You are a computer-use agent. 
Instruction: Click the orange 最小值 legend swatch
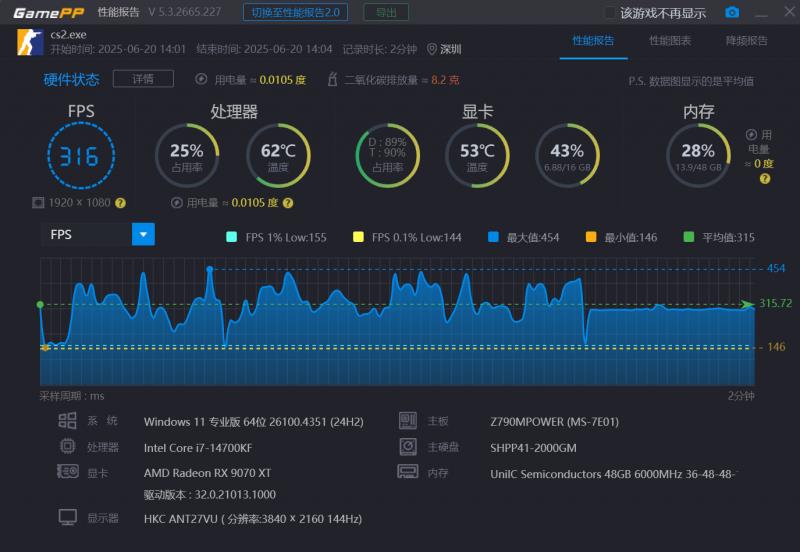591,237
